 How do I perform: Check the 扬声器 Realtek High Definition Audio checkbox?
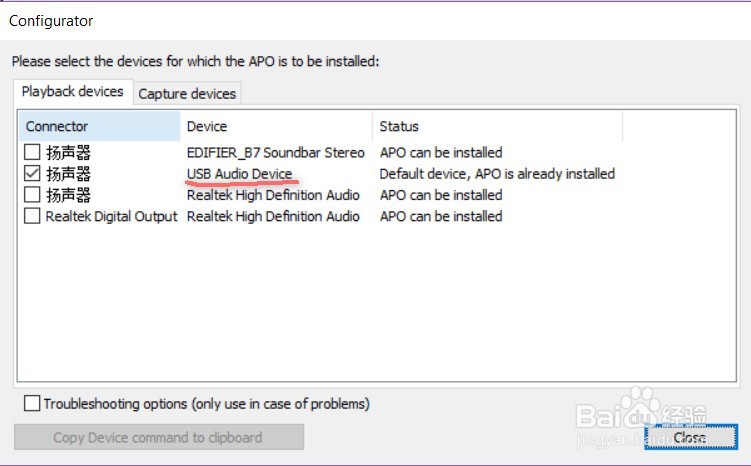click(32, 195)
